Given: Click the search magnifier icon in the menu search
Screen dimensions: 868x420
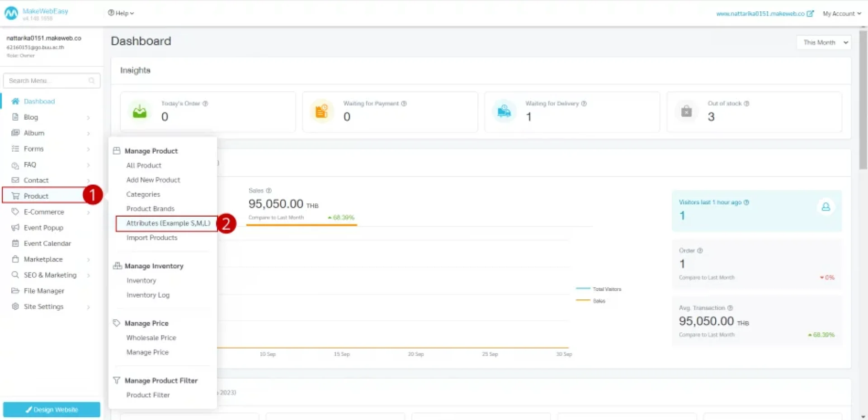Looking at the screenshot, I should (x=92, y=81).
